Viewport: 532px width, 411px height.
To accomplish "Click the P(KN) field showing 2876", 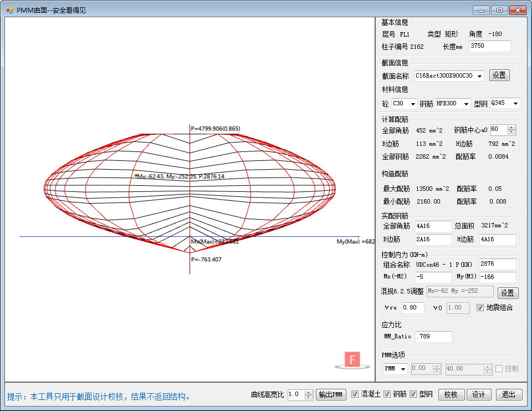I will (498, 264).
